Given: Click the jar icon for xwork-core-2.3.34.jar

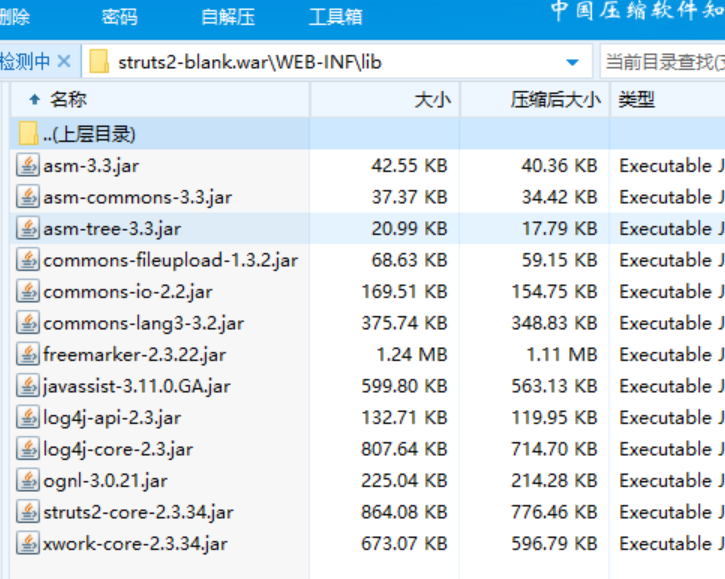Looking at the screenshot, I should (28, 543).
